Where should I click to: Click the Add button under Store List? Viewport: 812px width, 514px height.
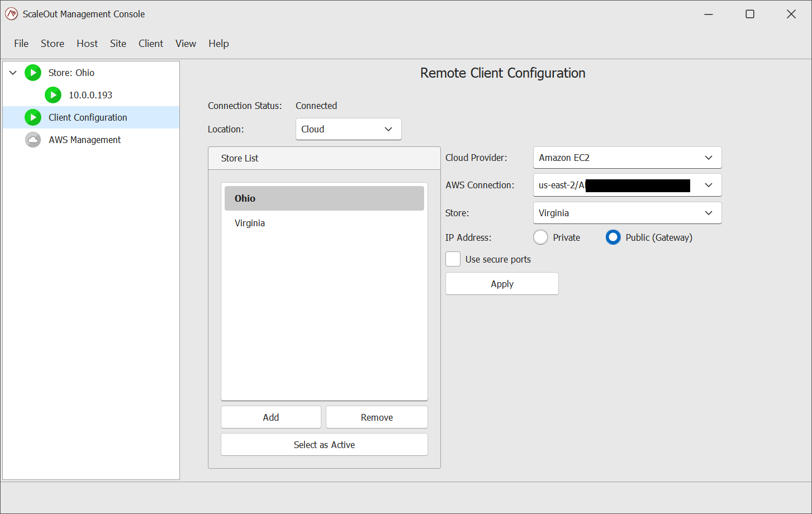click(271, 417)
